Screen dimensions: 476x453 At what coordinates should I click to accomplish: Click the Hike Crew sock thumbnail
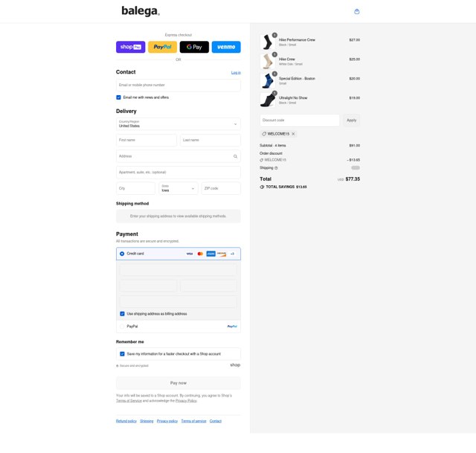pos(268,61)
